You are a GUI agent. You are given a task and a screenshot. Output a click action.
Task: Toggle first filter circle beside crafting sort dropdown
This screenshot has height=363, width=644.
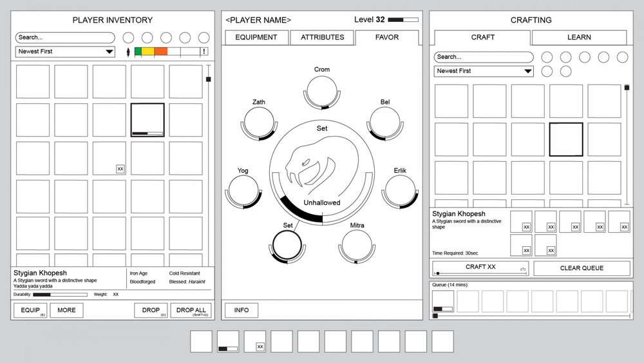click(x=547, y=72)
